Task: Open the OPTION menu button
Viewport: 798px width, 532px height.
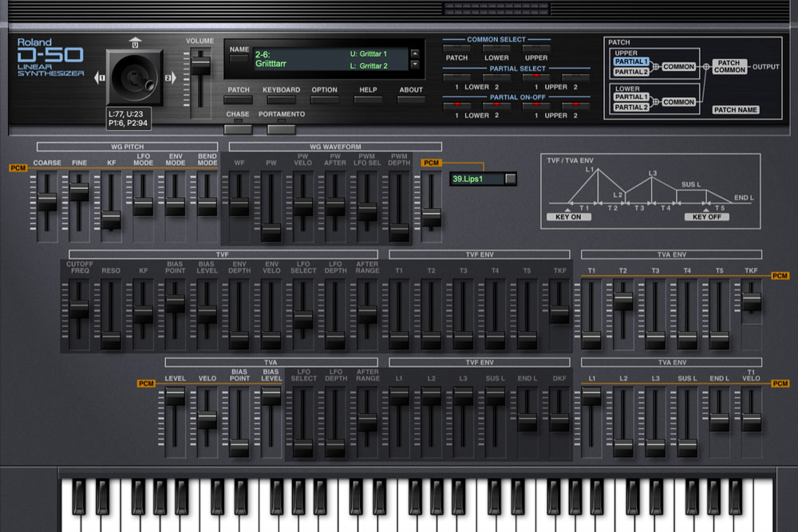Action: point(324,100)
